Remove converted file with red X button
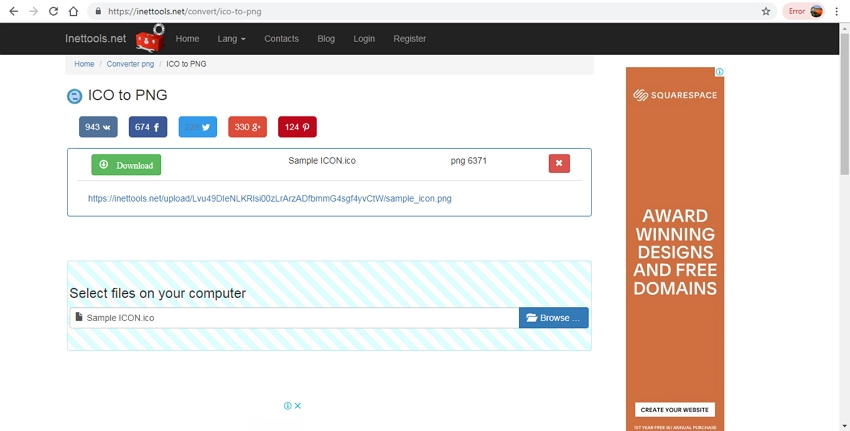Screen dimensions: 850x431 click(x=559, y=164)
